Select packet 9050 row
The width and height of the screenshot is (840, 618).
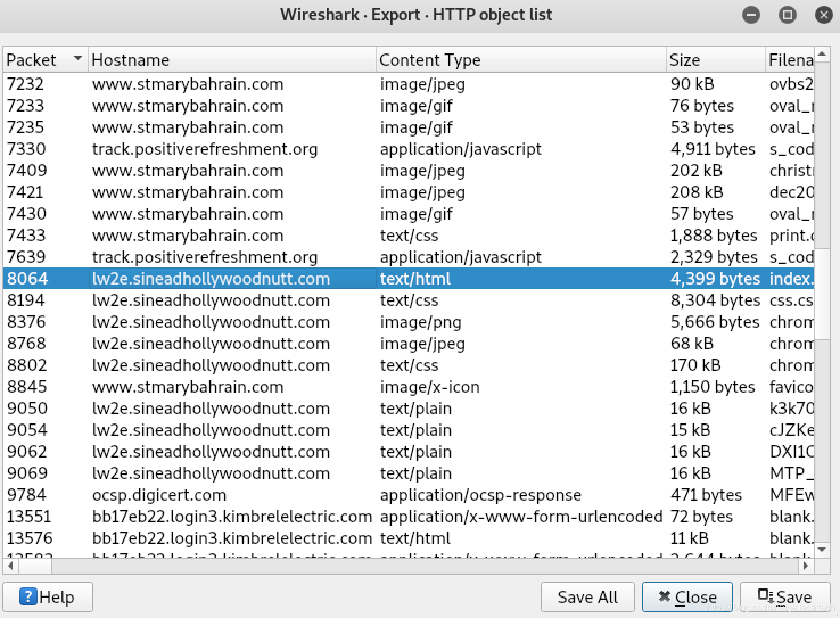click(409, 408)
